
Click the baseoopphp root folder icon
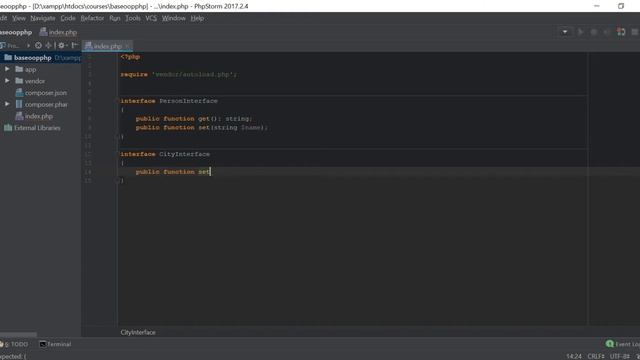tap(8, 58)
